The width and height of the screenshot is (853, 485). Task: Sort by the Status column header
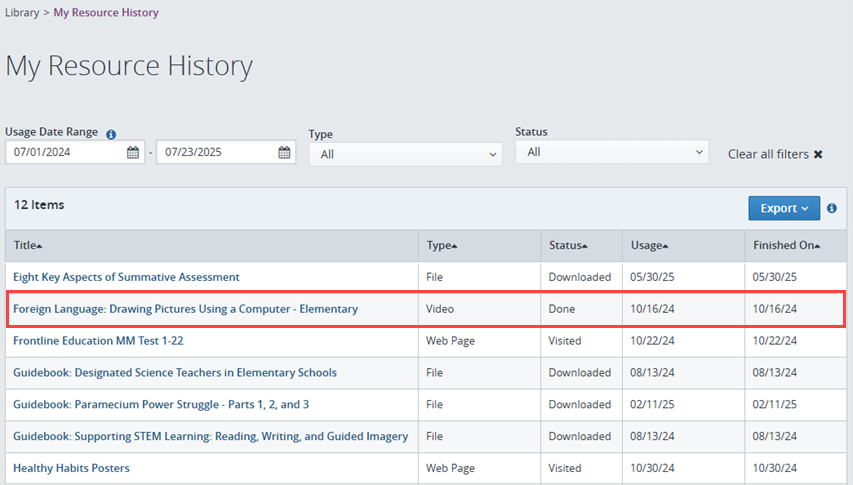click(568, 245)
